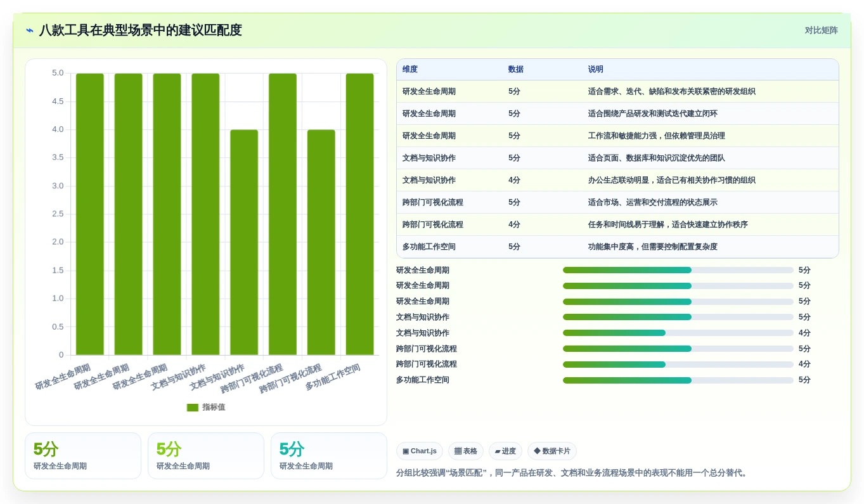This screenshot has height=504, width=864.
Task: Toggle the 指标值 legend entry under the chart
Action: (206, 407)
